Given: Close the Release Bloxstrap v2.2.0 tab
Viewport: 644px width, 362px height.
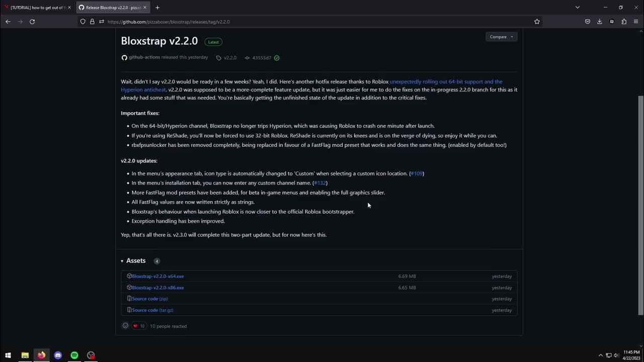Looking at the screenshot, I should pyautogui.click(x=145, y=8).
